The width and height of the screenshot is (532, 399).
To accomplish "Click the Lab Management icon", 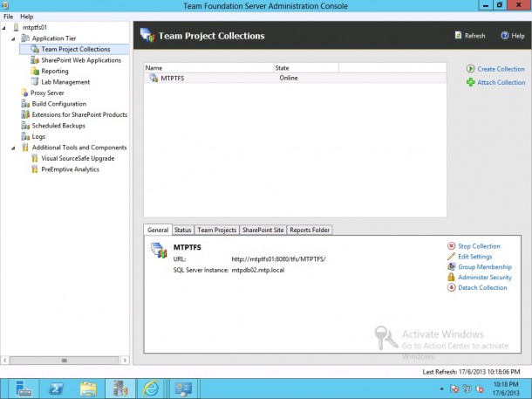I will coord(35,82).
